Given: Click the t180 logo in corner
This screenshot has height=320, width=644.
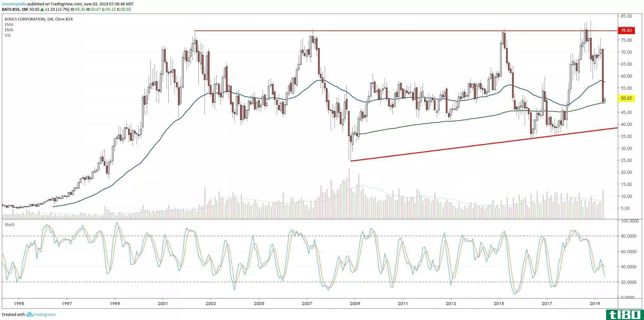Looking at the screenshot, I should pyautogui.click(x=624, y=314).
